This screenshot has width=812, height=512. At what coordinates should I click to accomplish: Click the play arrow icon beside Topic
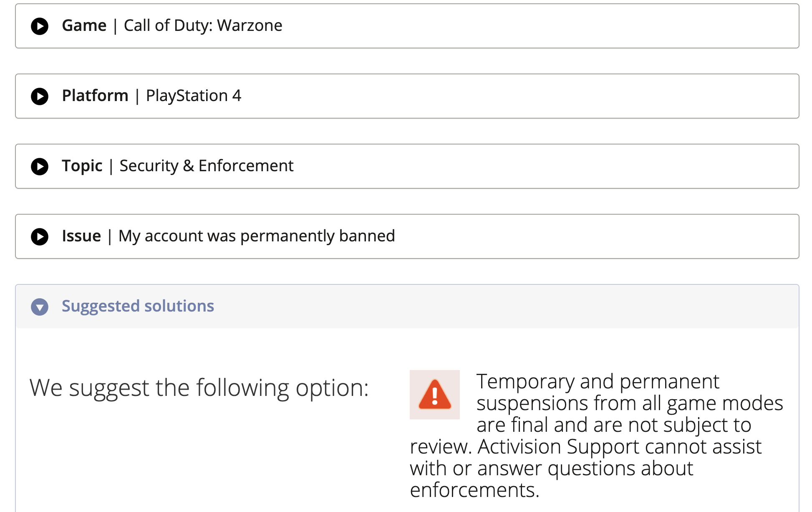pyautogui.click(x=40, y=167)
